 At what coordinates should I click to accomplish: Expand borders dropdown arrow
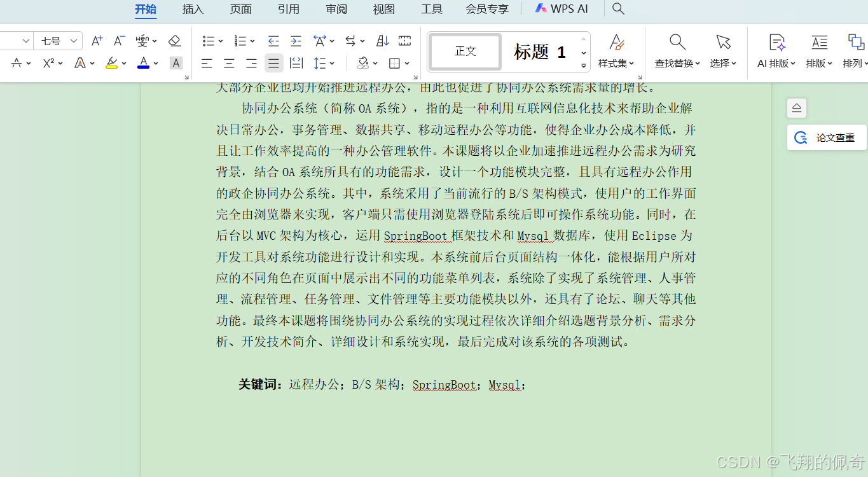[407, 64]
